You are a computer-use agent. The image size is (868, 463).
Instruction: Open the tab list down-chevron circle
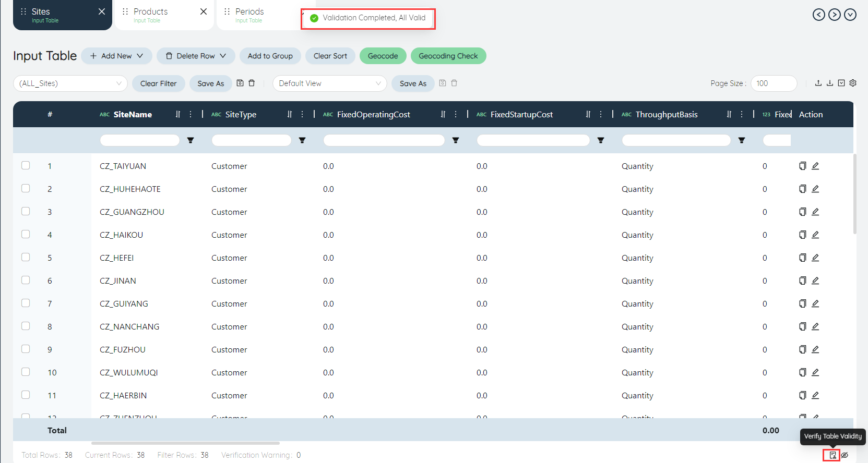coord(850,15)
